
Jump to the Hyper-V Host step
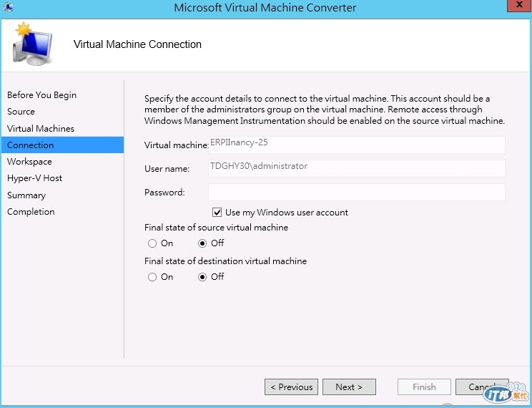(34, 178)
